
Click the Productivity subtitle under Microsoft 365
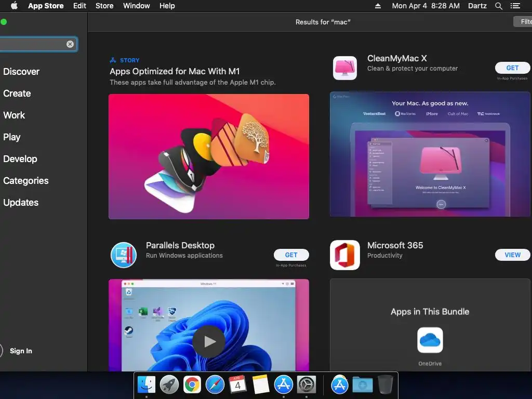(x=385, y=256)
